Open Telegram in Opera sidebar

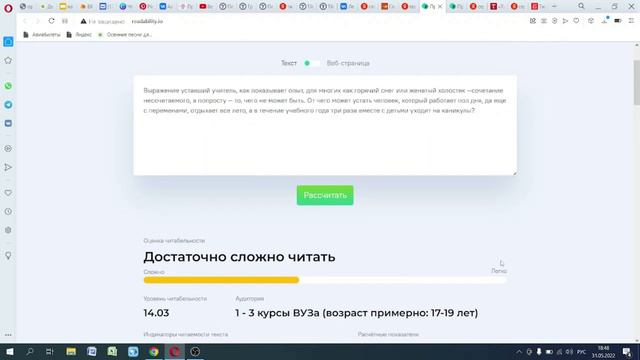pos(8,104)
